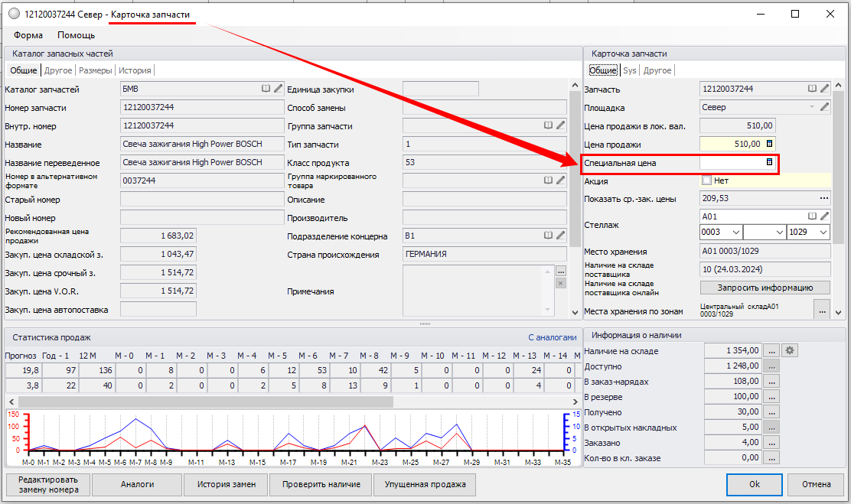Open the calculator icon in Цена продажи
The height and width of the screenshot is (504, 851).
[769, 144]
